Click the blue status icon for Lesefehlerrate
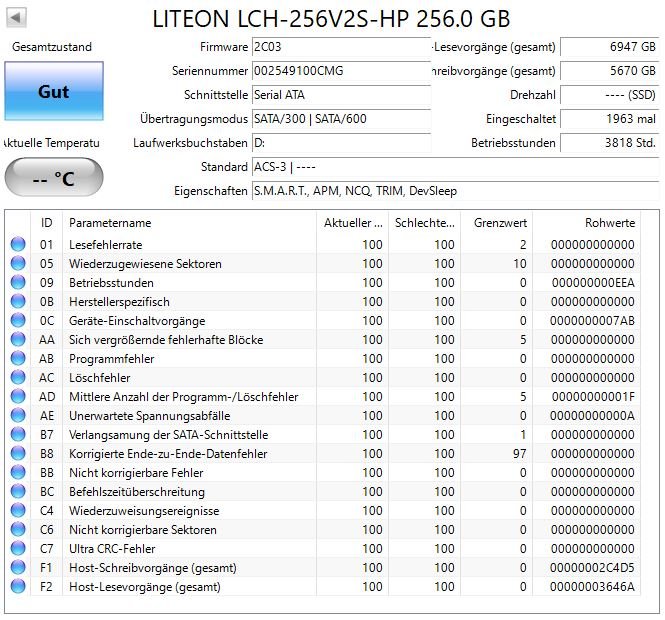Image resolution: width=665 pixels, height=620 pixels. [17, 245]
